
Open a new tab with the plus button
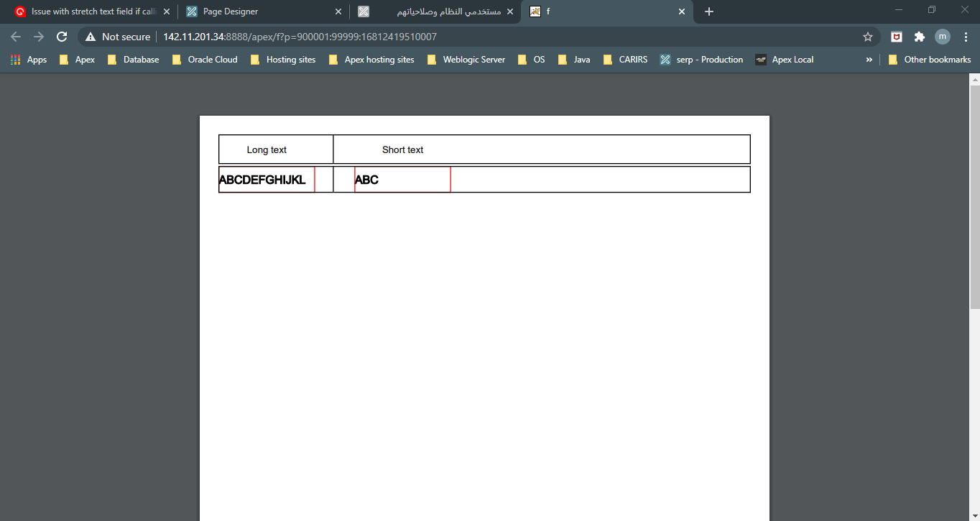coord(709,11)
